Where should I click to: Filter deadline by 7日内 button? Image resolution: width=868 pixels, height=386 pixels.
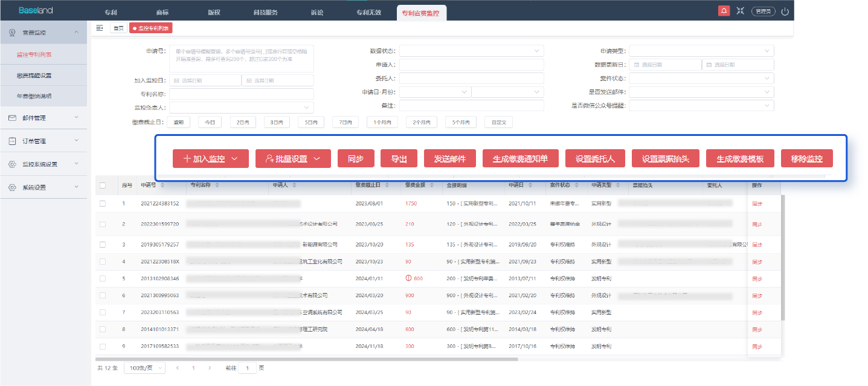(345, 122)
